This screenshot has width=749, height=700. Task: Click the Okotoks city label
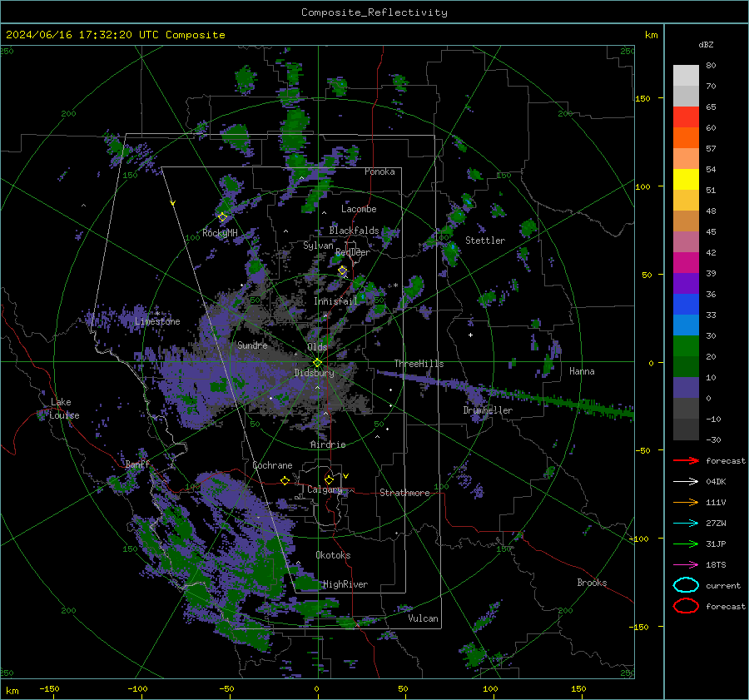click(x=333, y=555)
